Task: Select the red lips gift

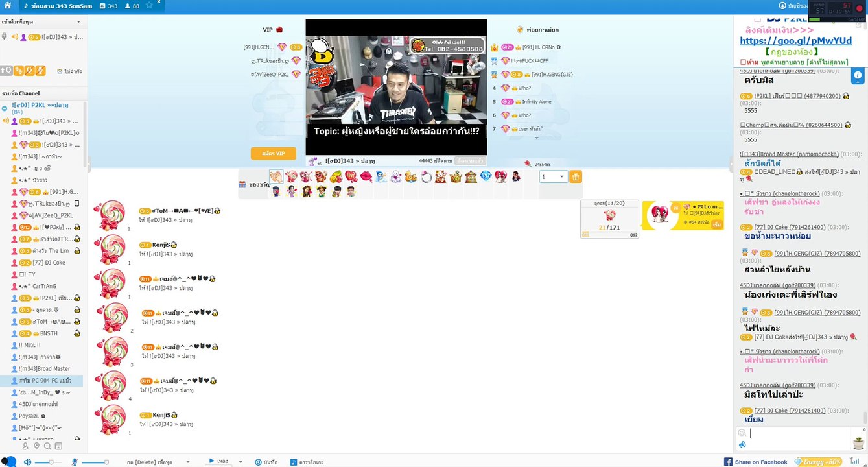Action: pos(366,176)
